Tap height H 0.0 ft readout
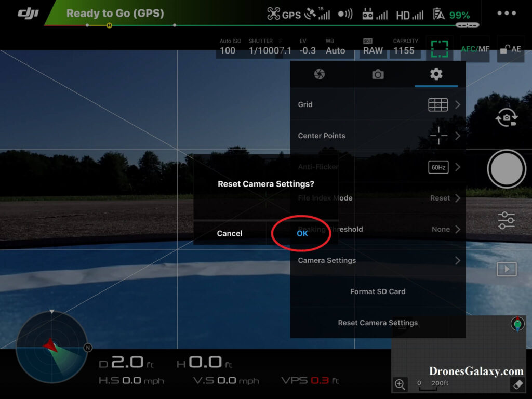The width and height of the screenshot is (532, 399). (204, 363)
